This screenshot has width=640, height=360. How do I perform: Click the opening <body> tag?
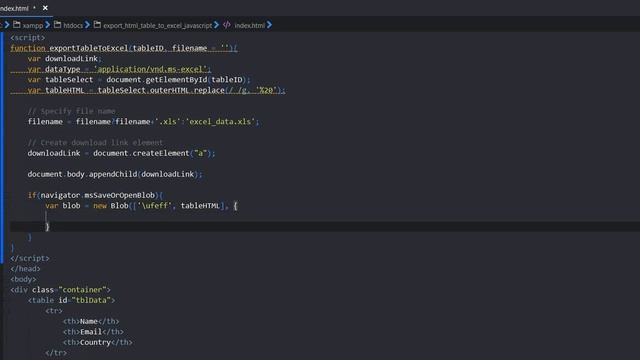pos(23,279)
